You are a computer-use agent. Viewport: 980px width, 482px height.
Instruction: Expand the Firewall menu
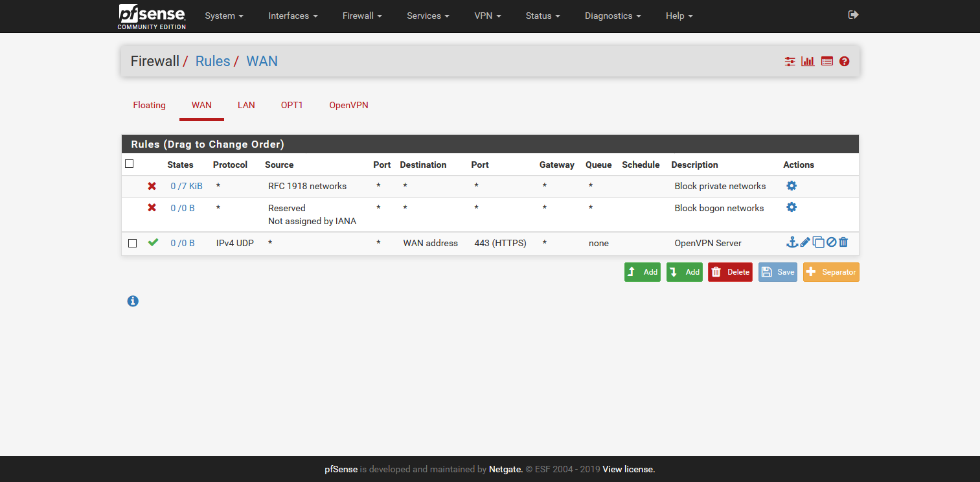coord(362,16)
